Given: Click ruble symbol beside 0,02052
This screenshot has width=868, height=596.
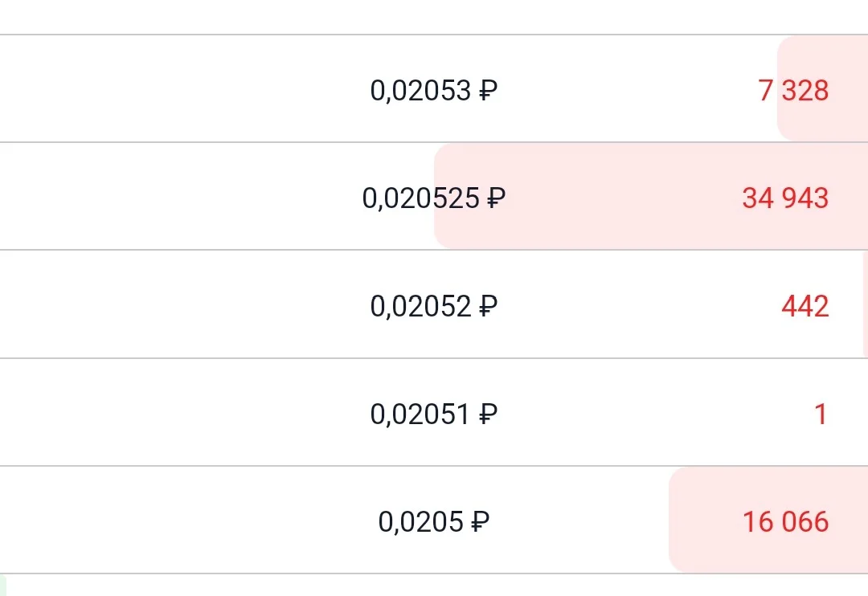Looking at the screenshot, I should 489,306.
